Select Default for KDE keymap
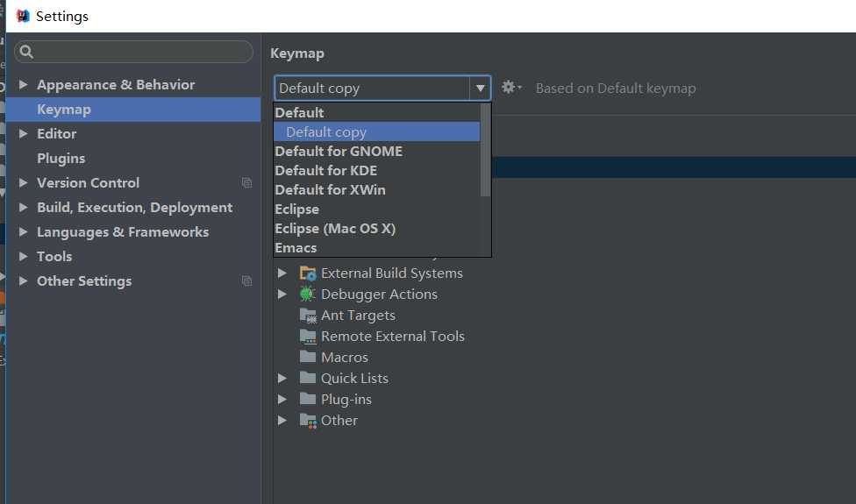Screen dimensions: 856x504 tap(376, 170)
